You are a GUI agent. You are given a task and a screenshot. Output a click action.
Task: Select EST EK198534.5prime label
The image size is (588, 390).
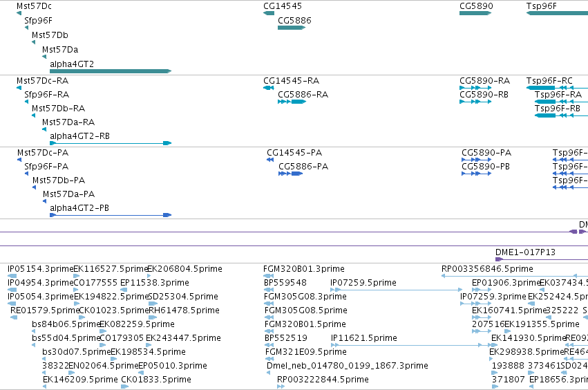148,352
